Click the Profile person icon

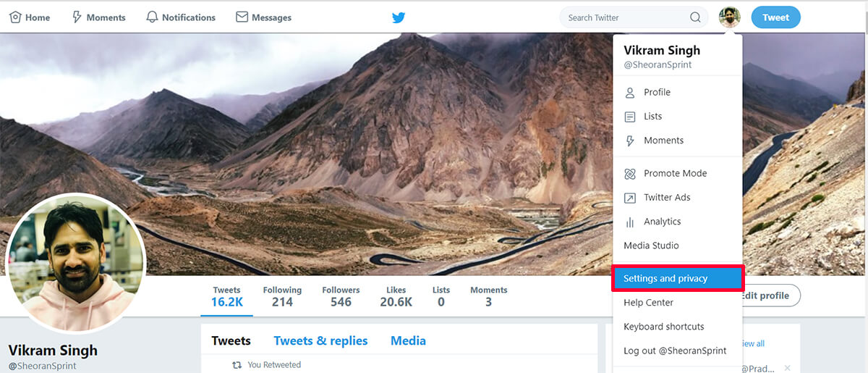(x=630, y=93)
